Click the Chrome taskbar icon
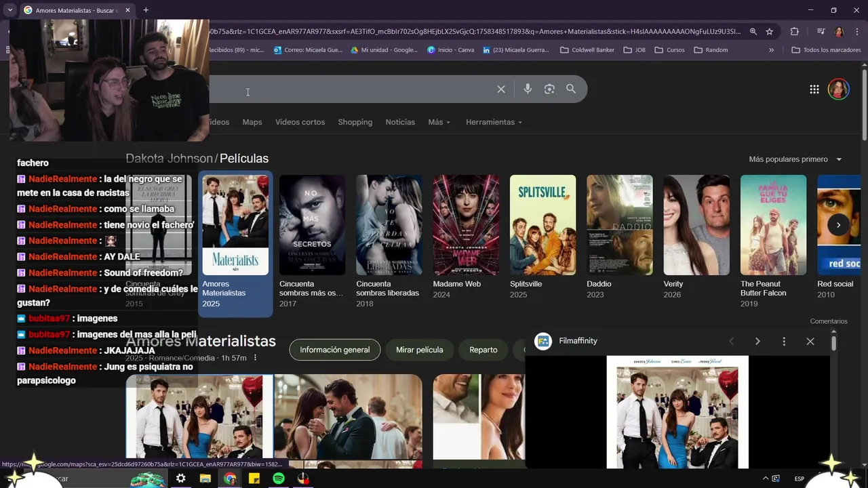This screenshot has width=868, height=488. [230, 479]
